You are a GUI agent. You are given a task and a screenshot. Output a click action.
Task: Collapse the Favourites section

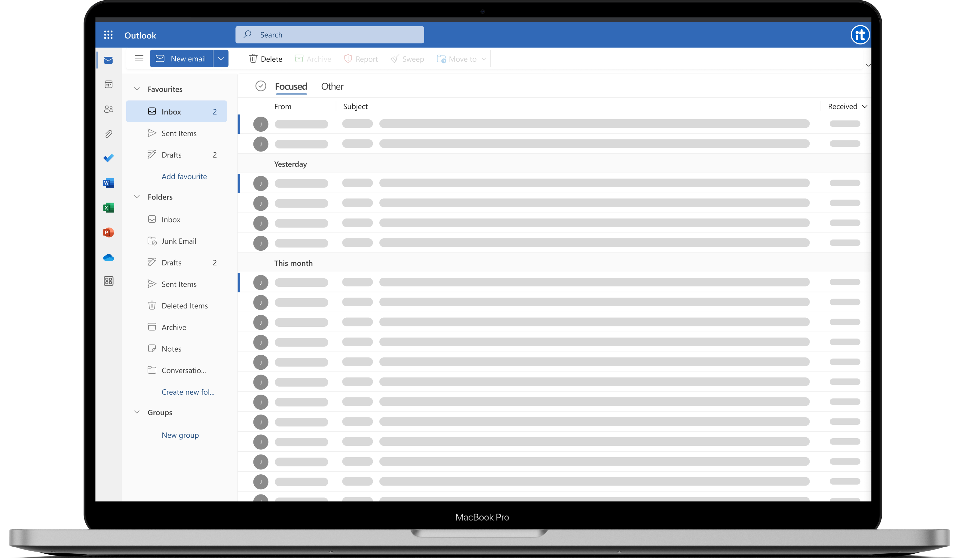tap(137, 89)
